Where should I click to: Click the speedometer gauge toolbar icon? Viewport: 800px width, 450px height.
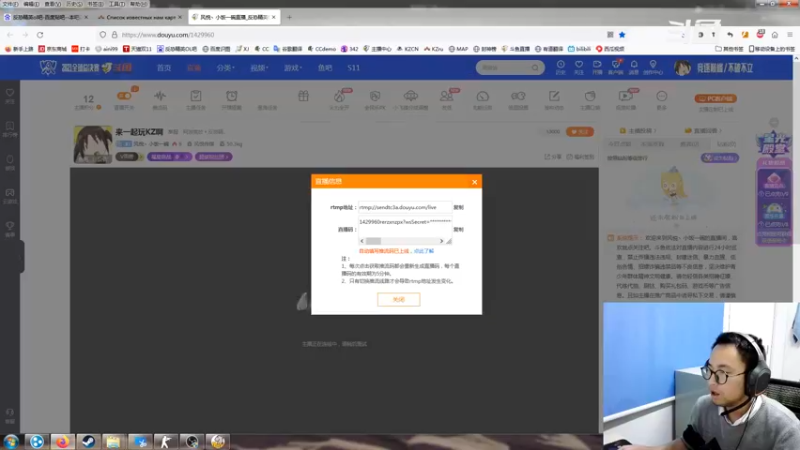click(x=483, y=96)
